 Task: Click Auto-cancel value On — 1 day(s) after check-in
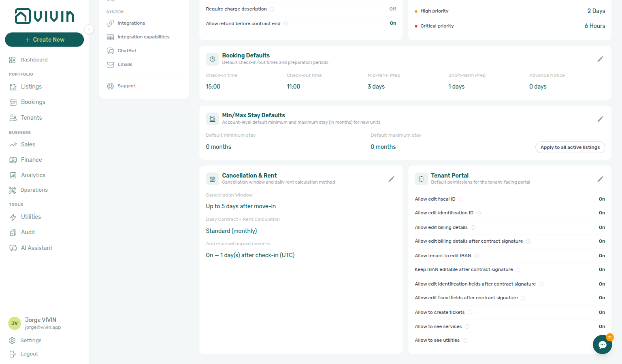(250, 255)
